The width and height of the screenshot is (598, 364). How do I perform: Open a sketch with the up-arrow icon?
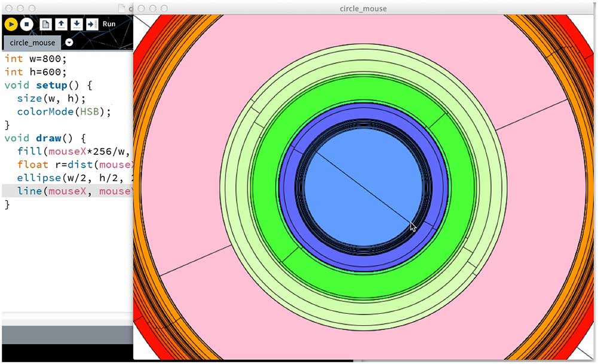point(61,25)
